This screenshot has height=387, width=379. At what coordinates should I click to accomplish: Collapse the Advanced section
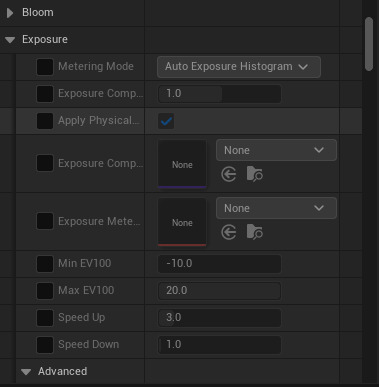pyautogui.click(x=26, y=372)
